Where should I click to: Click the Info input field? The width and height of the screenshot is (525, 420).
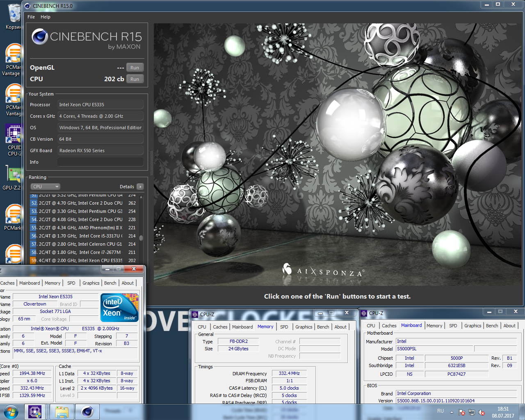coord(100,162)
